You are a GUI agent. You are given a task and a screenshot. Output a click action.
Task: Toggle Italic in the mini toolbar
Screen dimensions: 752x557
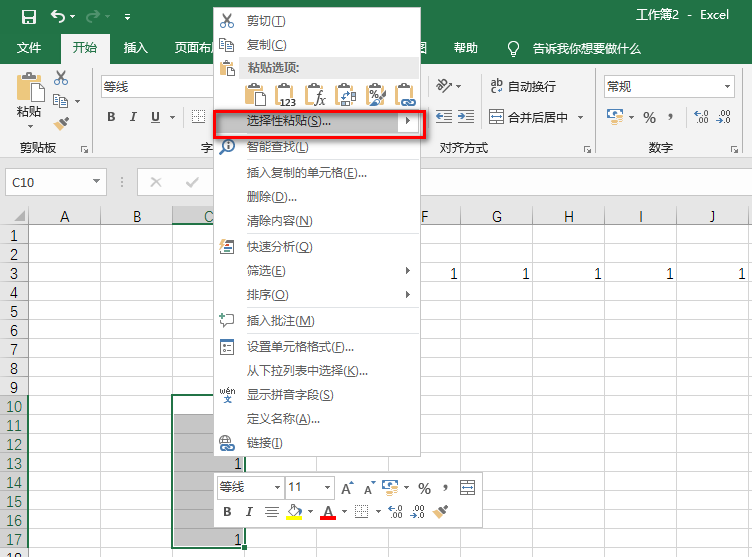click(x=249, y=512)
